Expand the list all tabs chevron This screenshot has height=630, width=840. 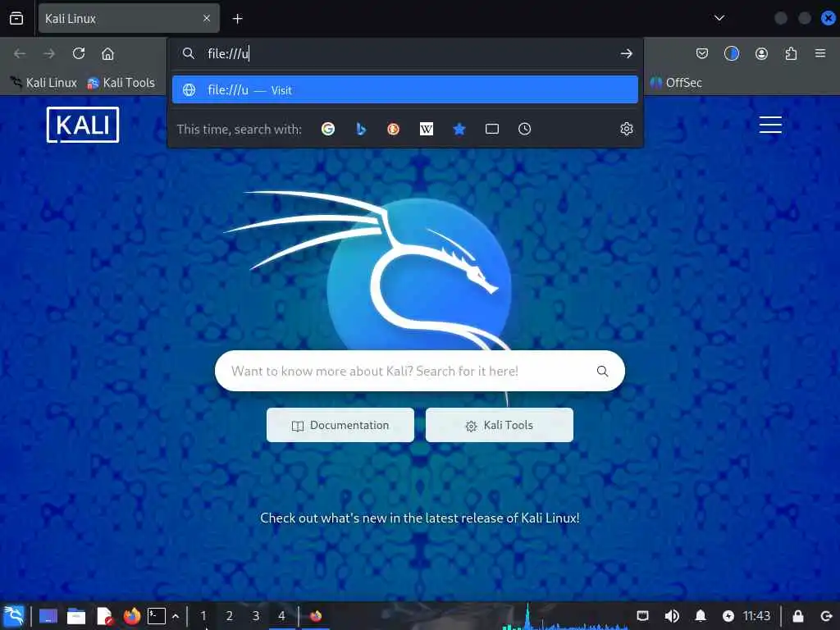[x=719, y=18]
